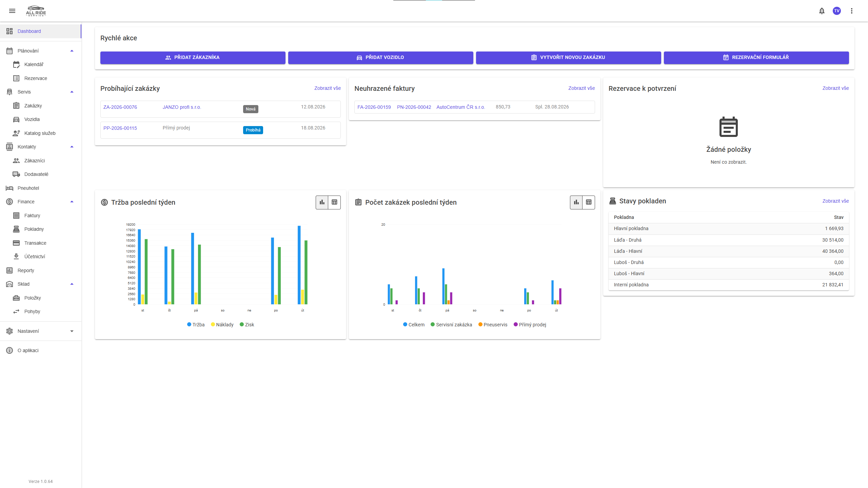This screenshot has height=488, width=868.
Task: Open the three-dot more options menu
Action: coord(852,11)
